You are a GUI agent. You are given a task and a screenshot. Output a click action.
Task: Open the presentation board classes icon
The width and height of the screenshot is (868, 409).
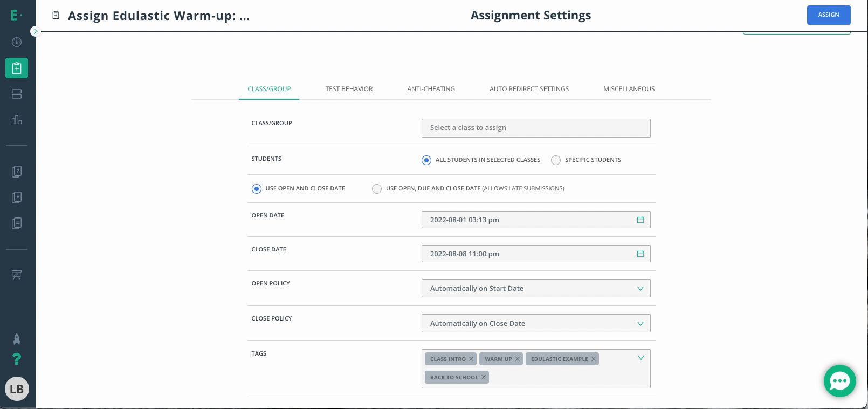[x=17, y=275]
